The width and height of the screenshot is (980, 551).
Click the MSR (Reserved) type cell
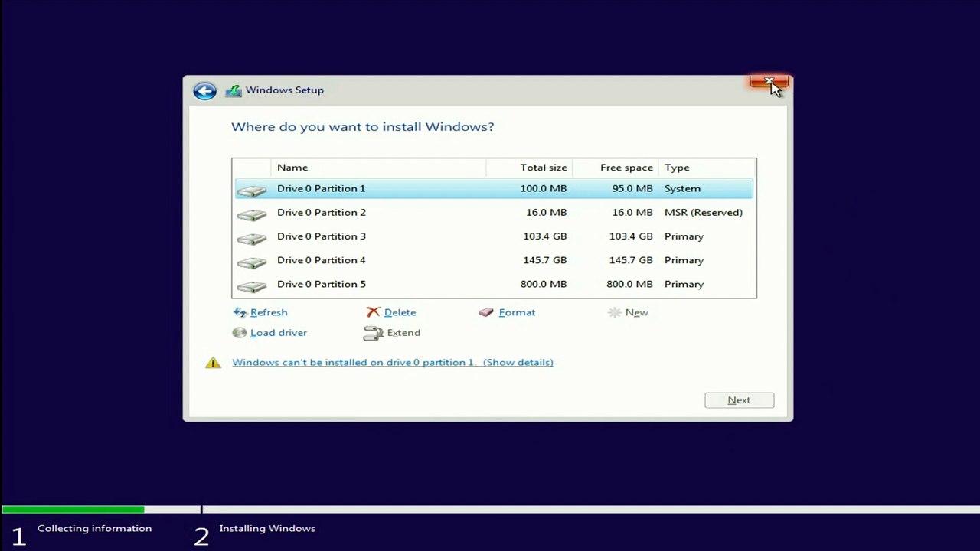coord(704,212)
